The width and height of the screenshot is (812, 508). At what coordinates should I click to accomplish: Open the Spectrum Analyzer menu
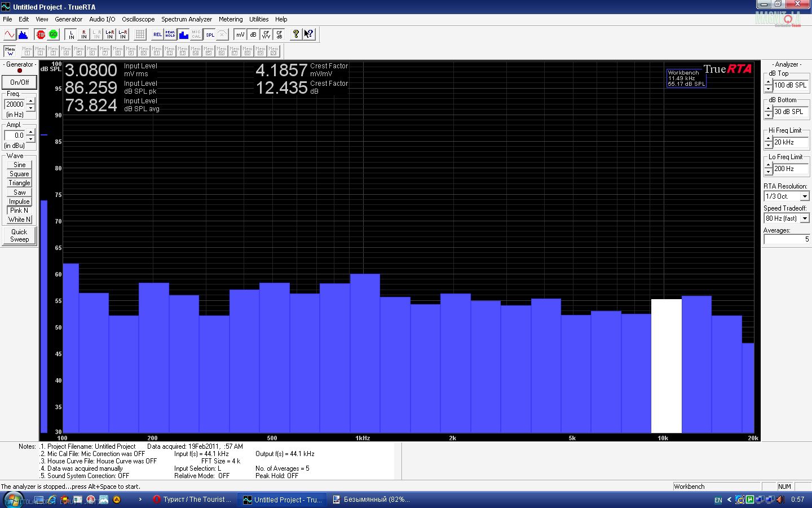pos(187,19)
